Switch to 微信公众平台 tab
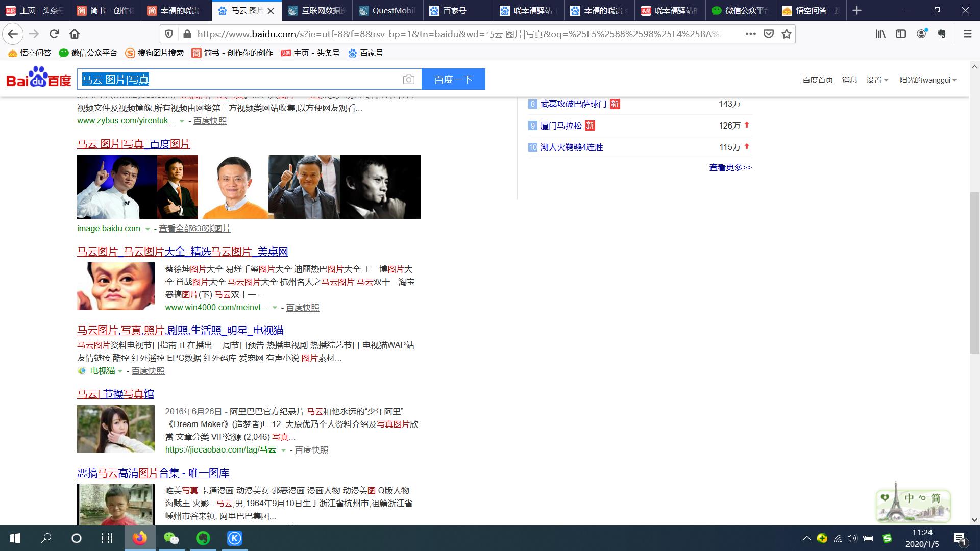Image resolution: width=980 pixels, height=551 pixels. (x=741, y=11)
